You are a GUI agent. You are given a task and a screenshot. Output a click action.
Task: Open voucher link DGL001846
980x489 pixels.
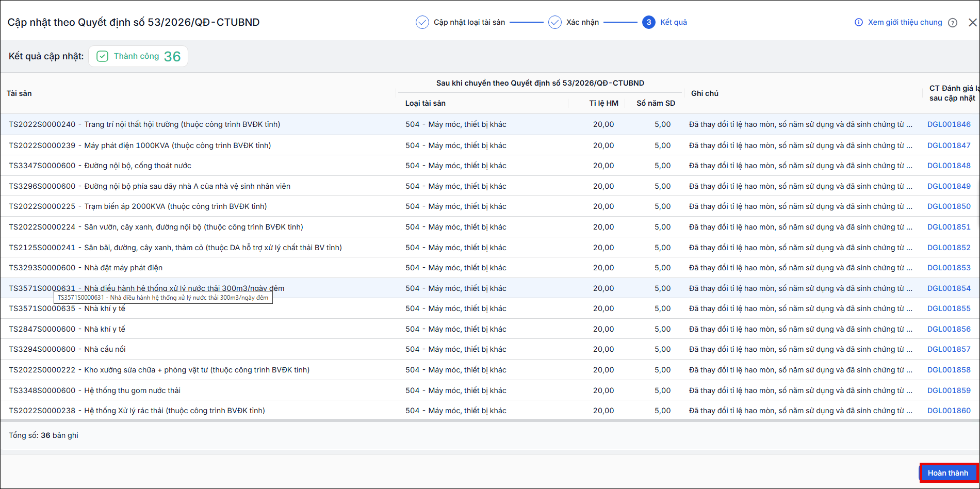(949, 124)
